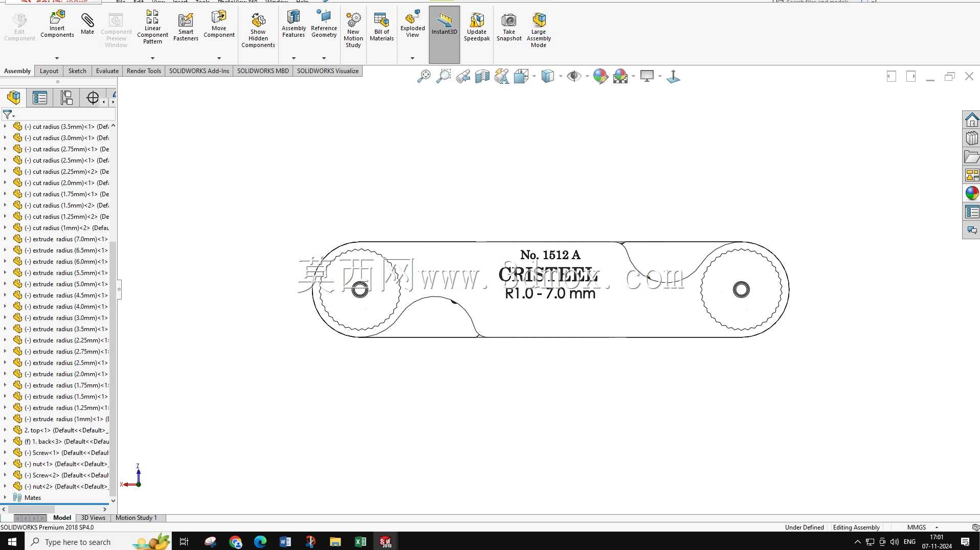Screen dimensions: 980x550
Task: Open SOLIDWORKS Resources home icon in task pane
Action: 971,120
